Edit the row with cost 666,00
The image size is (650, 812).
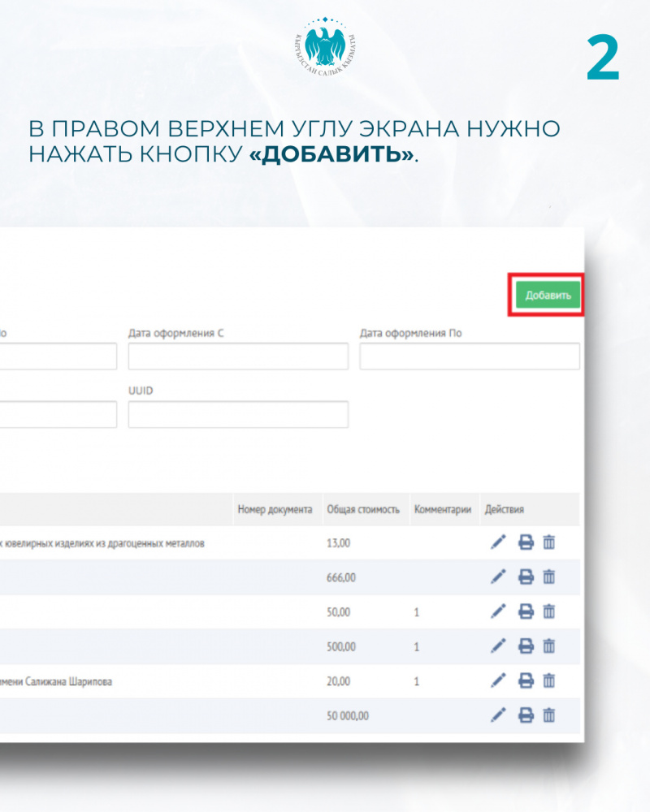tap(498, 577)
